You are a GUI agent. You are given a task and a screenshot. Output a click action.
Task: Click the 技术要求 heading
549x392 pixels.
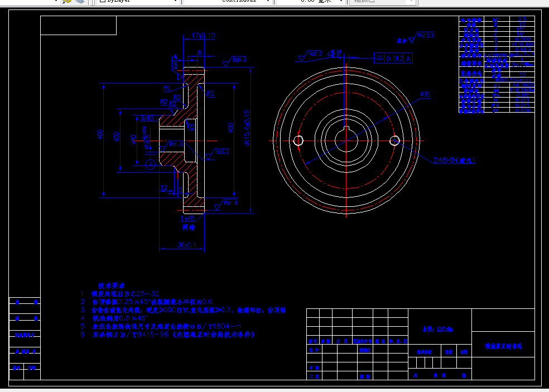coord(112,286)
